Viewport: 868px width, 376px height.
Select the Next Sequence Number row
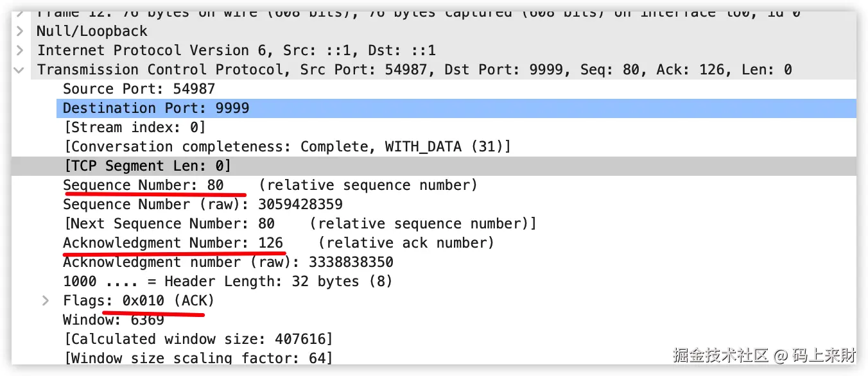300,223
